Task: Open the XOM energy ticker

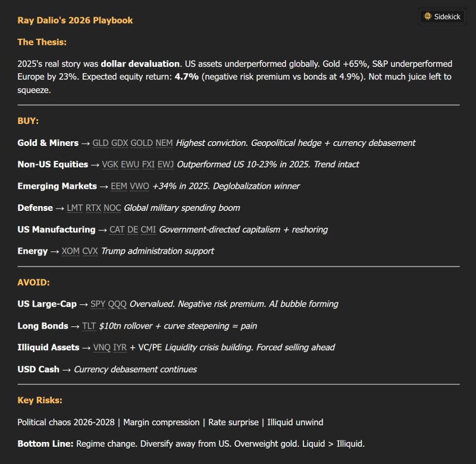Action: pos(70,251)
